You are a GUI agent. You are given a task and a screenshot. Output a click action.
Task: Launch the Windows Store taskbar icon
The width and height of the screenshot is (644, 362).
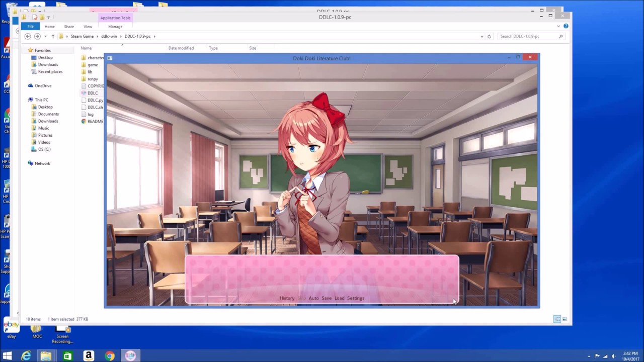67,356
